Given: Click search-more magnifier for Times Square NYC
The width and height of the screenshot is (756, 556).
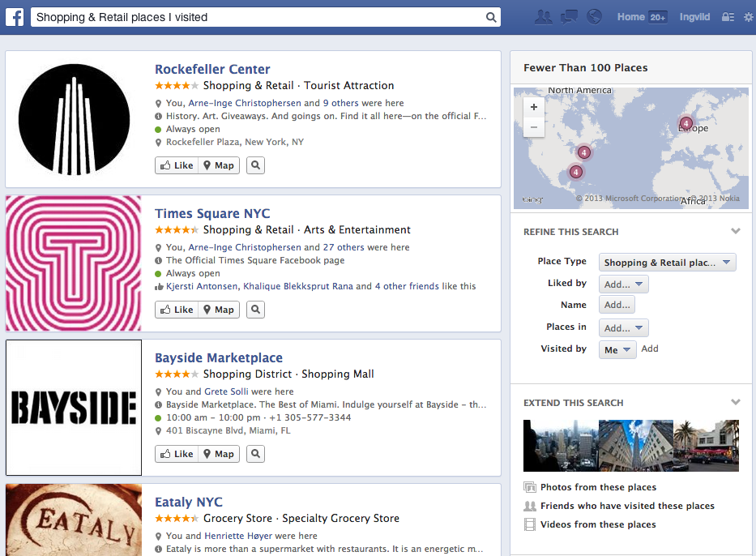Looking at the screenshot, I should coord(255,310).
